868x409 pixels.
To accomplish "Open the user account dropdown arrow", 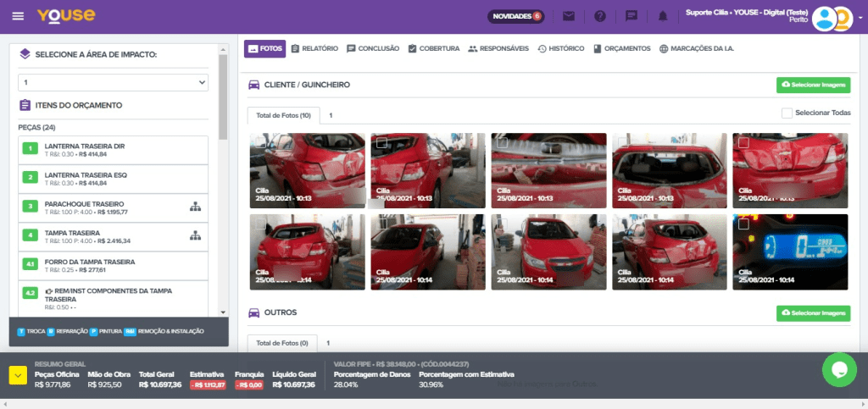I will 860,18.
